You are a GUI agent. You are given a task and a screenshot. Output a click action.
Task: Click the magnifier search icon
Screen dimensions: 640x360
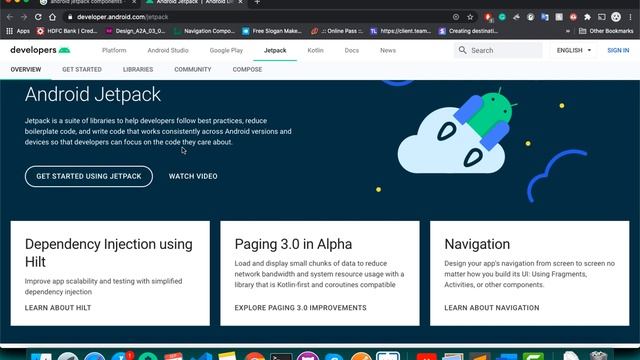coord(462,50)
